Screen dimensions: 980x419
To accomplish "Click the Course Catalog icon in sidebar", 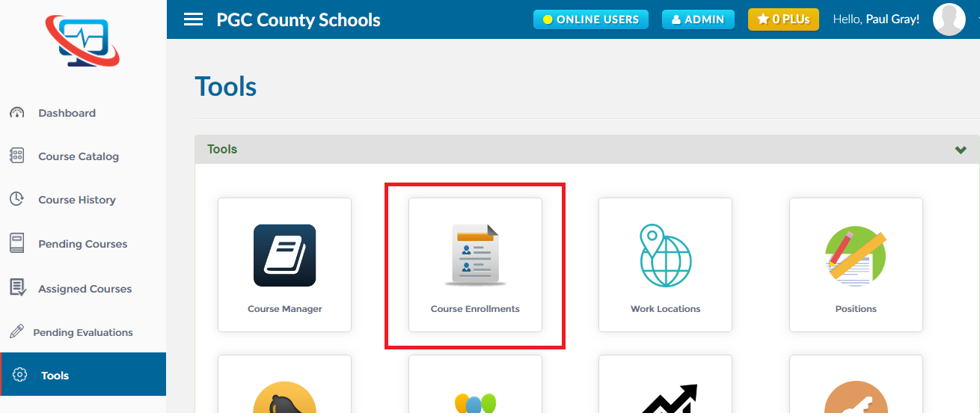I will (x=16, y=156).
